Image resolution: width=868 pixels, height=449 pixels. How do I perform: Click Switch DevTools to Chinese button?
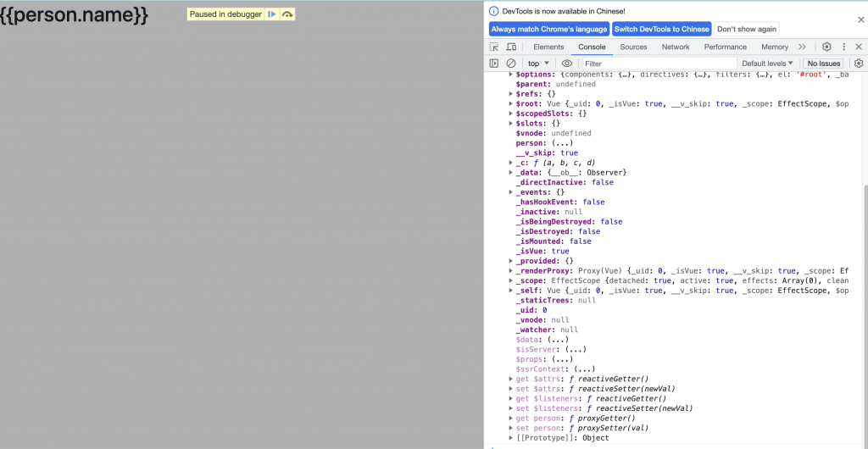[x=661, y=29]
